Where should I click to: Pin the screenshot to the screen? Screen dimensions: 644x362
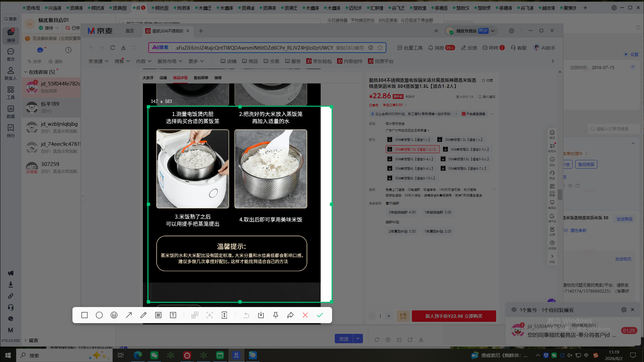(x=276, y=315)
